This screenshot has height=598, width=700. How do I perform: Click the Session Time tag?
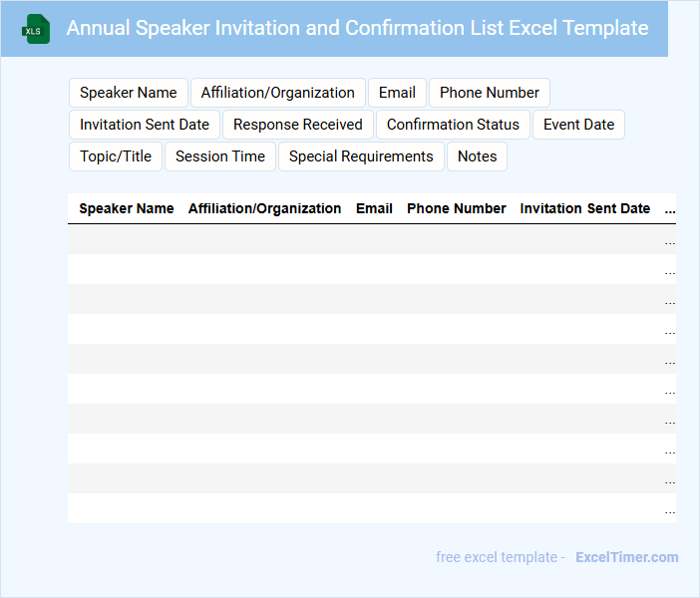click(x=220, y=156)
